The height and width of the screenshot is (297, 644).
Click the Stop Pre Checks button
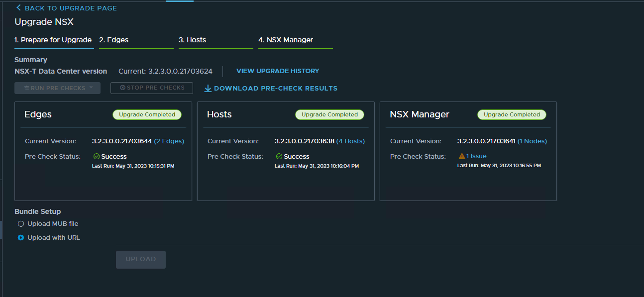tap(152, 88)
